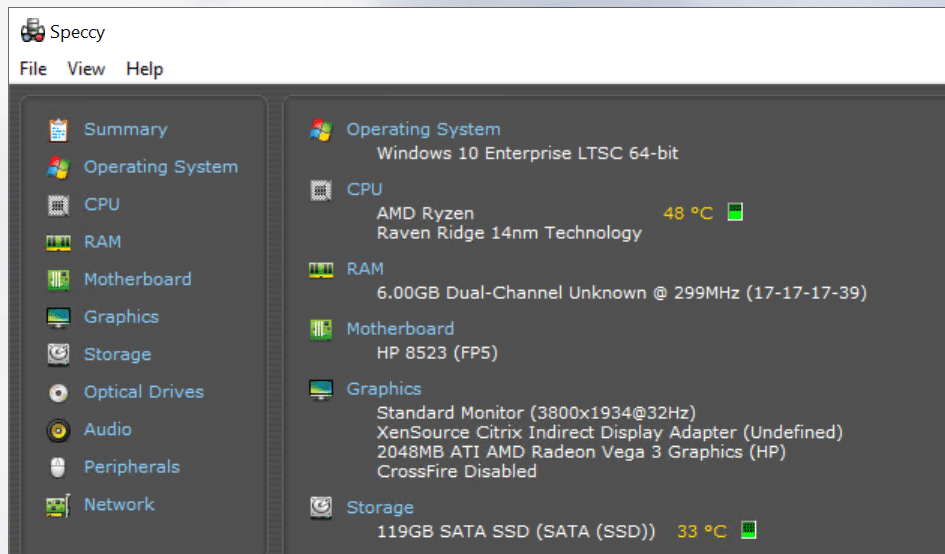945x554 pixels.
Task: Select Graphics in the left sidebar
Action: tap(121, 317)
